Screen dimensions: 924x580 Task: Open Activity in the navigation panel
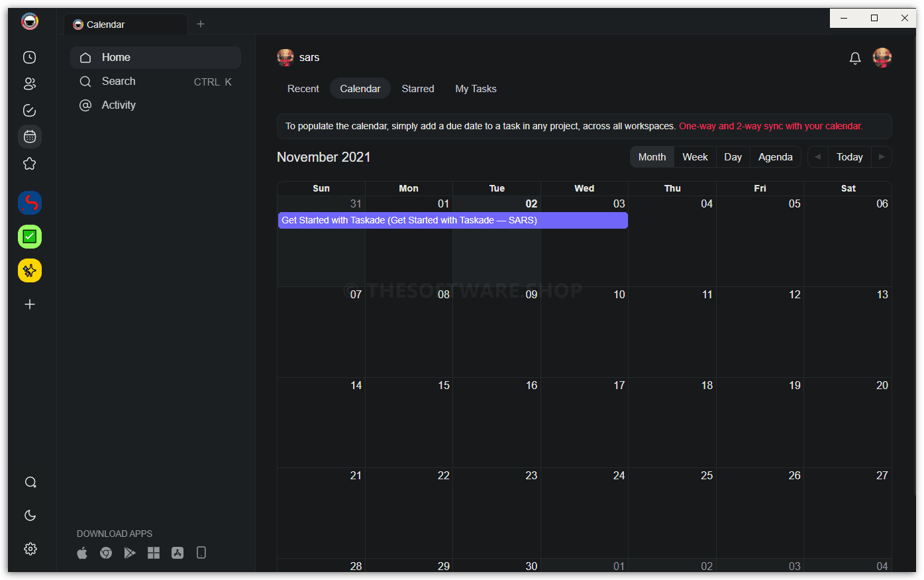(x=156, y=105)
